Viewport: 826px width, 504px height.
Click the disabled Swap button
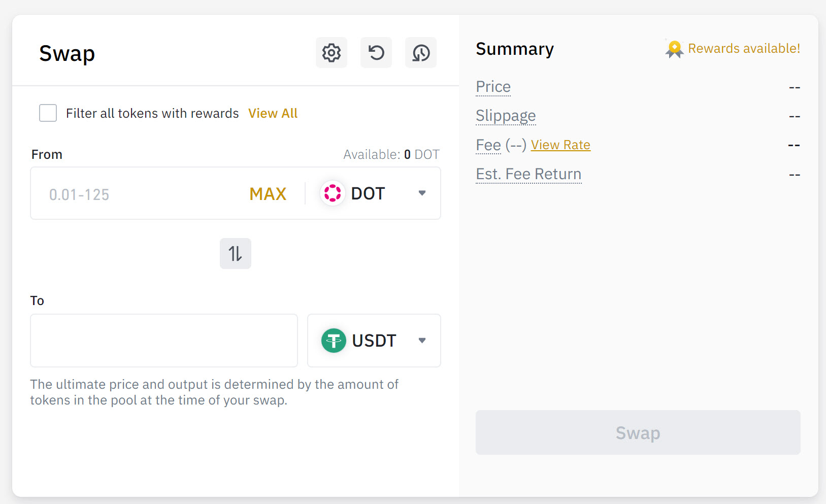point(638,432)
